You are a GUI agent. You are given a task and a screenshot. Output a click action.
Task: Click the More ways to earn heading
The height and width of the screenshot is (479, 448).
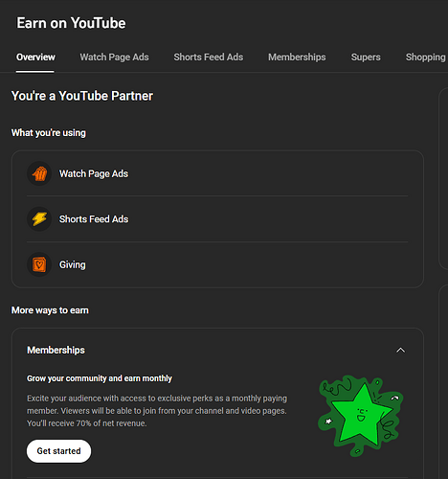pos(50,310)
